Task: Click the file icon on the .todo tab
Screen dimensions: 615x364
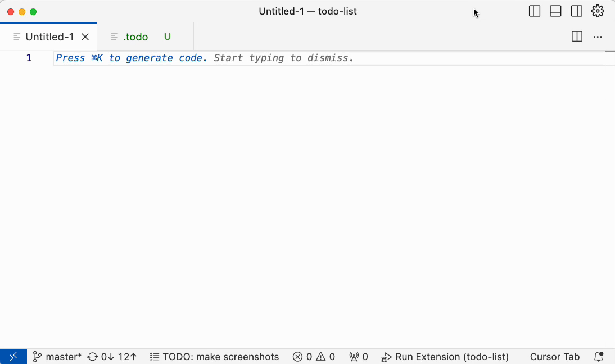Action: pos(115,37)
